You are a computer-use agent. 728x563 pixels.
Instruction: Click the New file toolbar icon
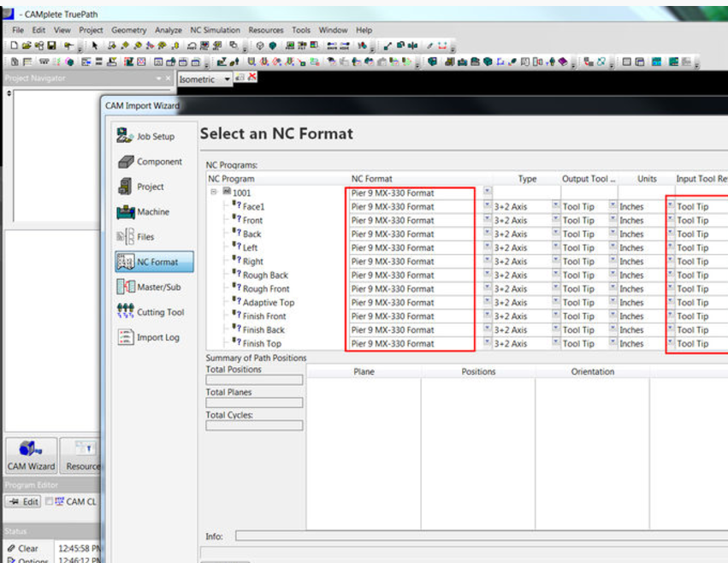click(x=14, y=45)
